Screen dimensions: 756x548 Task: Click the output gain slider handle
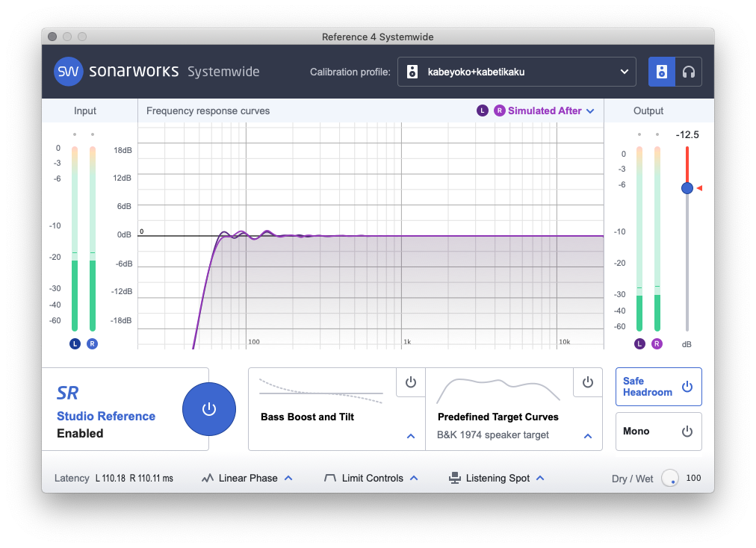(687, 188)
